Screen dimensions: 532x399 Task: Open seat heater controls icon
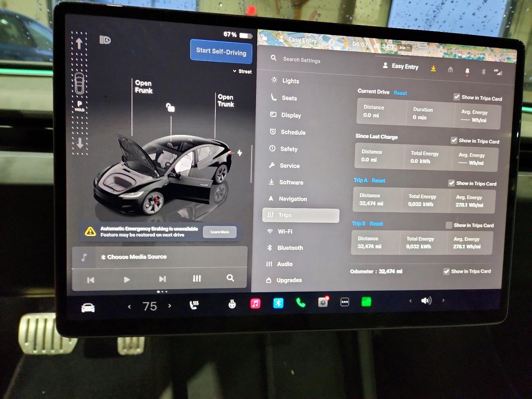[x=194, y=305]
